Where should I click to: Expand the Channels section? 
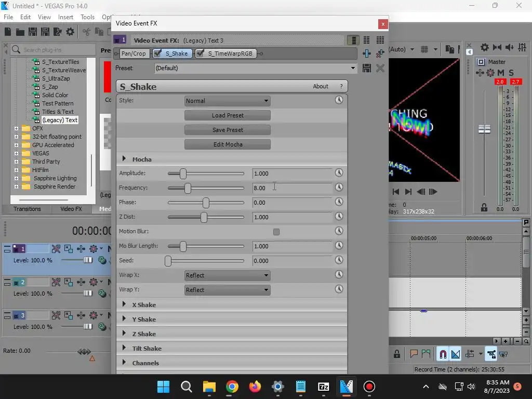point(124,362)
